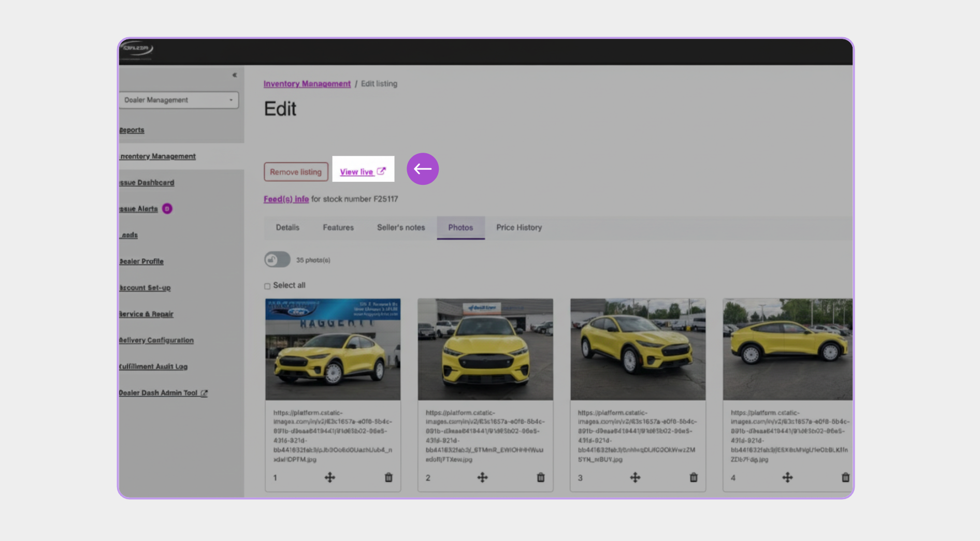
Task: Toggle the photos lock switch
Action: pyautogui.click(x=277, y=259)
